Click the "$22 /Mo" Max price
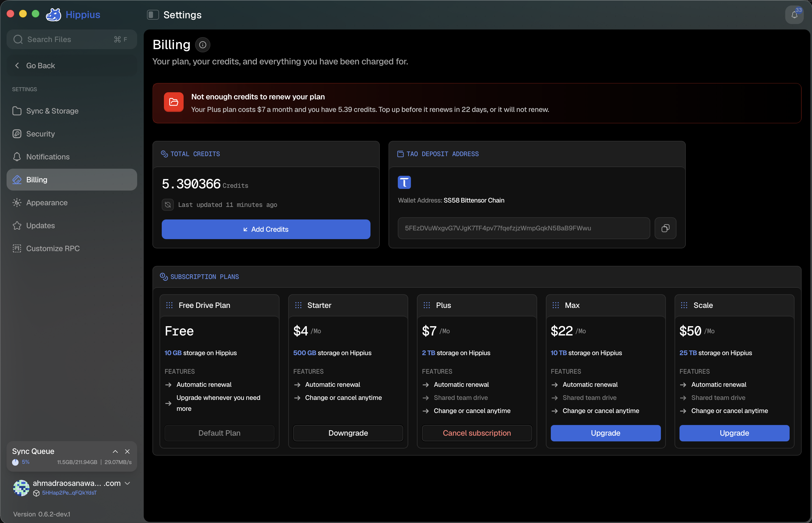Image resolution: width=812 pixels, height=523 pixels. point(568,331)
